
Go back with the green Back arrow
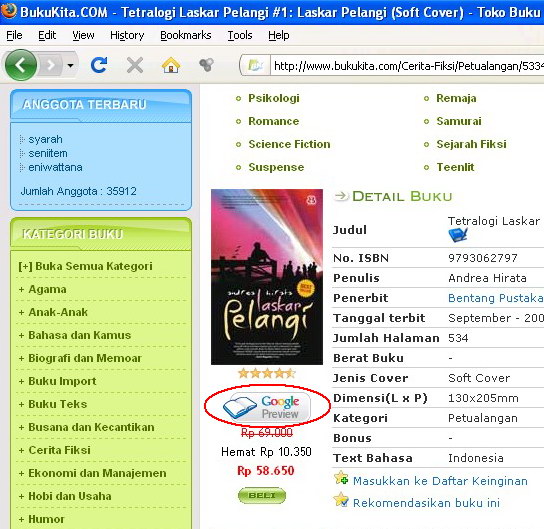(21, 65)
